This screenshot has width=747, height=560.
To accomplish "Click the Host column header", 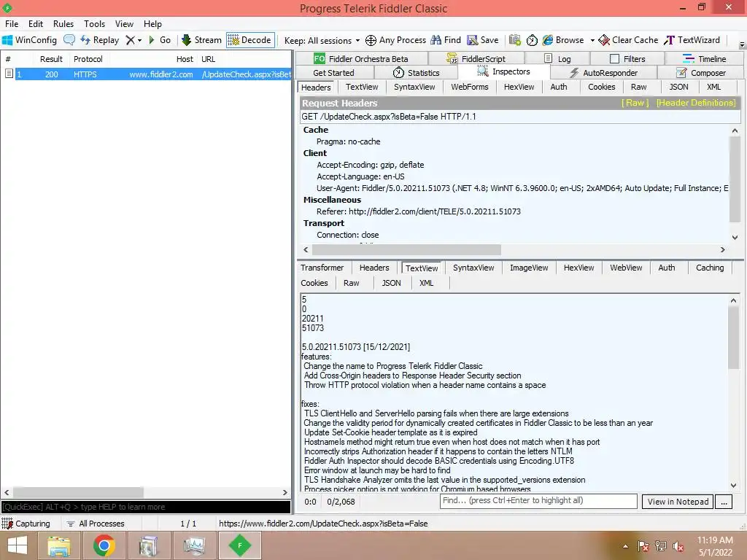I will pos(185,59).
